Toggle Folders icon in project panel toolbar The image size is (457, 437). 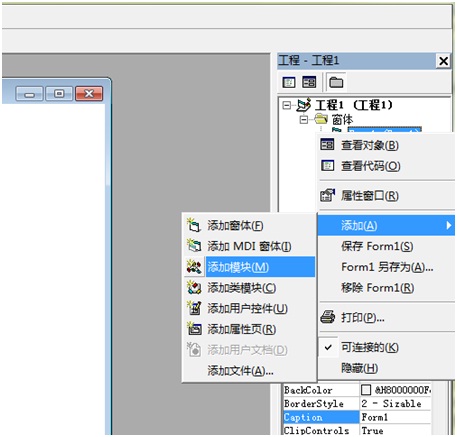click(x=336, y=82)
